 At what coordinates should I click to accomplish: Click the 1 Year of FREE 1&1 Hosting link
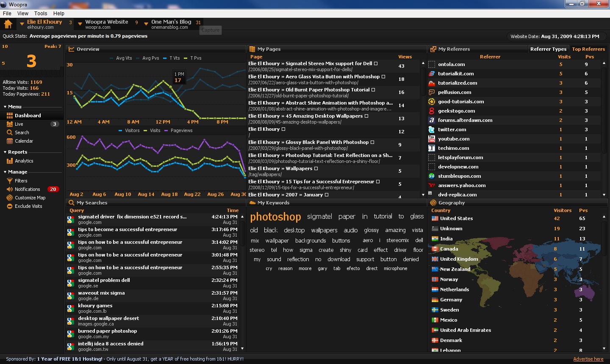click(69, 359)
